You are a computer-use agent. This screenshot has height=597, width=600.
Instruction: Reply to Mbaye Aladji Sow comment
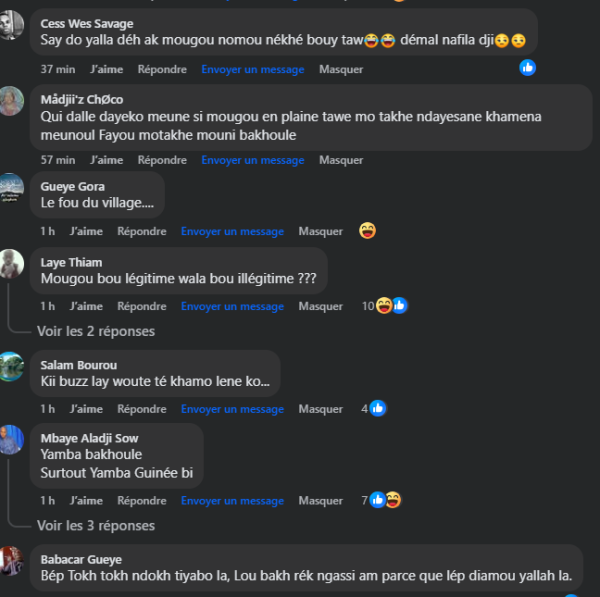142,501
